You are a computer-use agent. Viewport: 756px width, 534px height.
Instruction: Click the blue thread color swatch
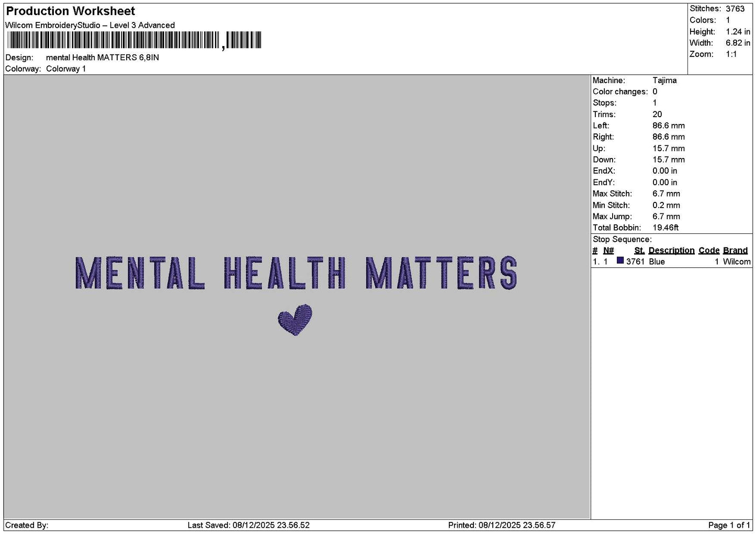point(620,260)
